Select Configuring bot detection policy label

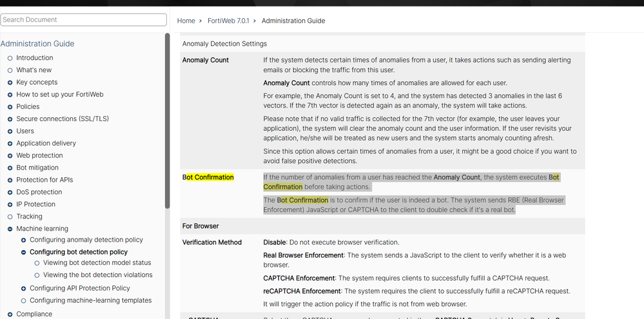click(x=79, y=252)
